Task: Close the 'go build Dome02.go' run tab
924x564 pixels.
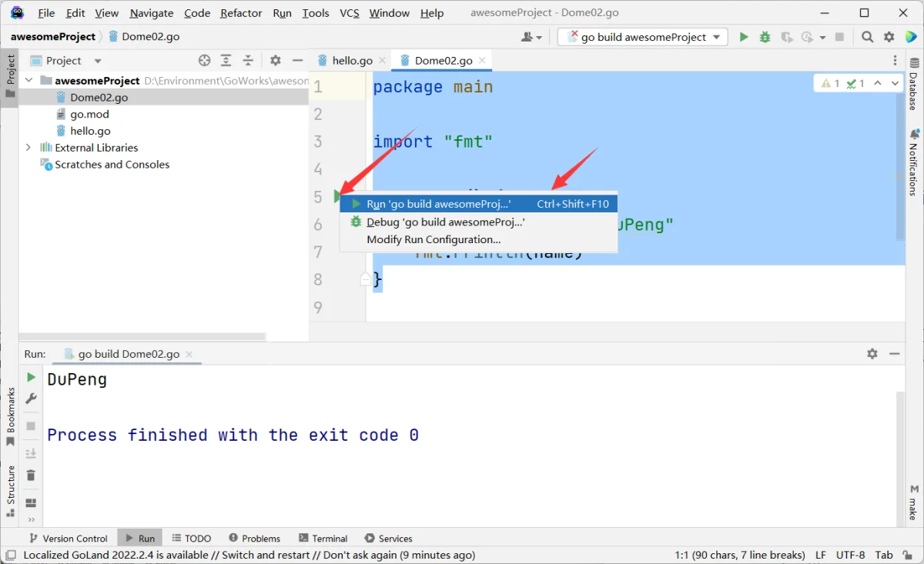Action: 189,354
